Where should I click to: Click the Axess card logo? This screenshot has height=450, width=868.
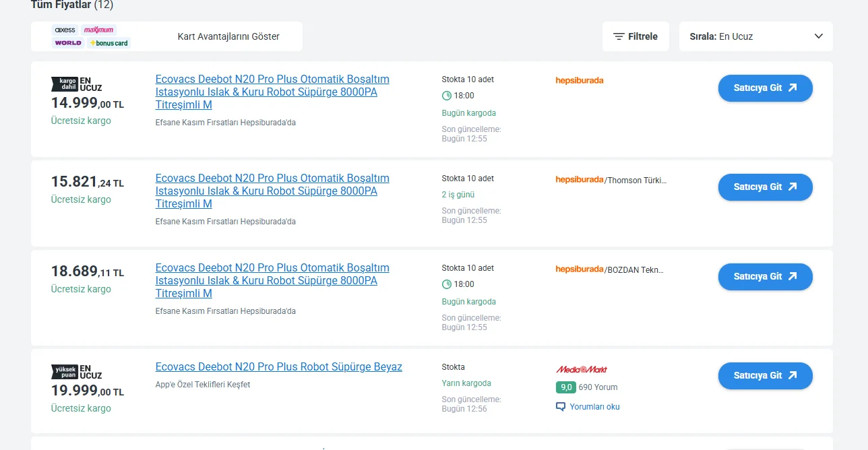pos(65,30)
